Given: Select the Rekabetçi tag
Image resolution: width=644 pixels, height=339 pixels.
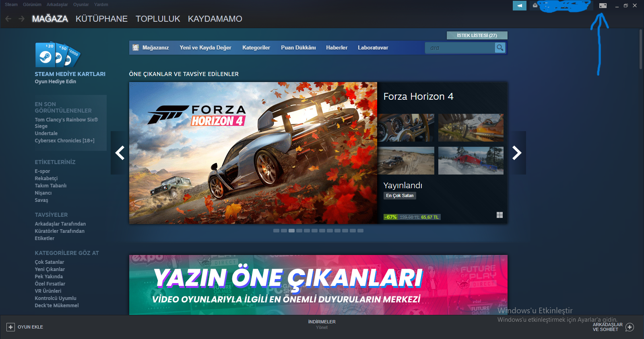Looking at the screenshot, I should pyautogui.click(x=46, y=179).
